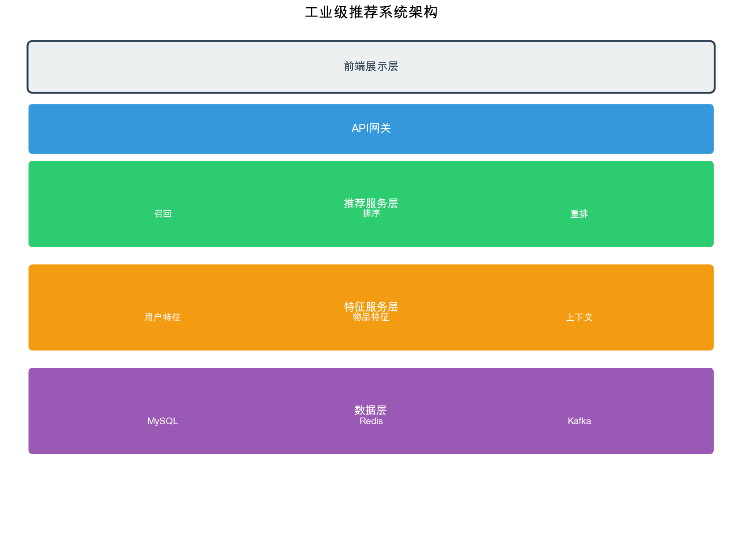The width and height of the screenshot is (742, 560).
Task: Select the 前端展示层 label
Action: (x=371, y=67)
